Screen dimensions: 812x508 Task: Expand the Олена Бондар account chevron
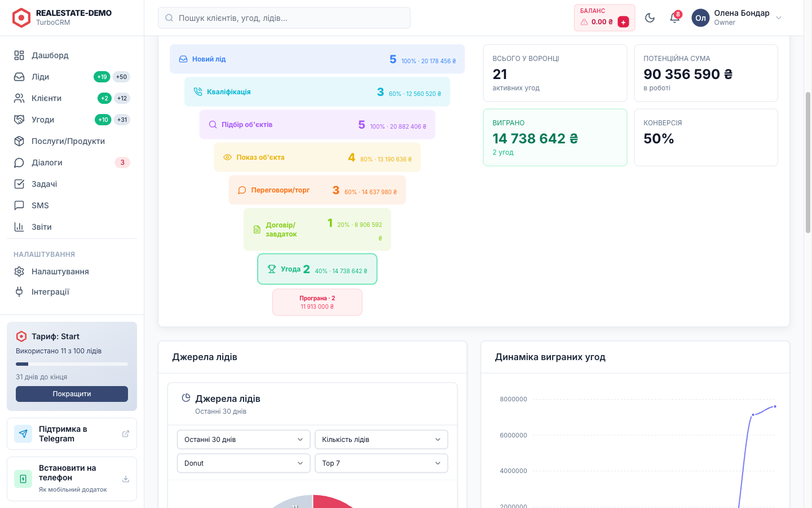point(779,17)
